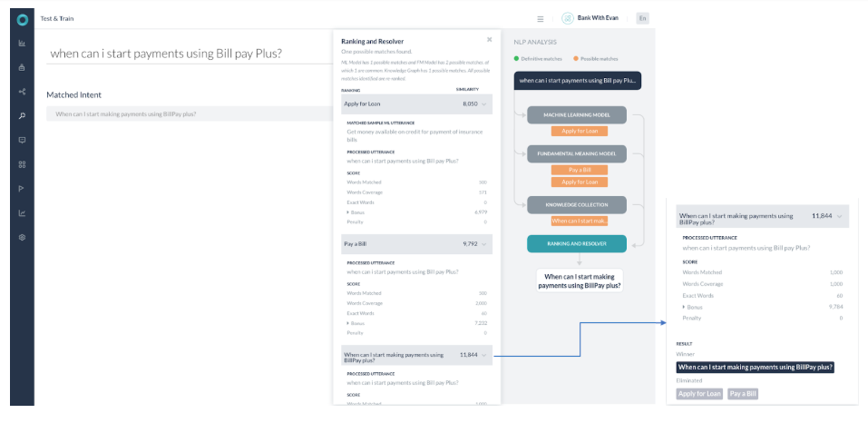This screenshot has height=423, width=868.
Task: Click the 8,050 similarity score
Action: tap(470, 104)
